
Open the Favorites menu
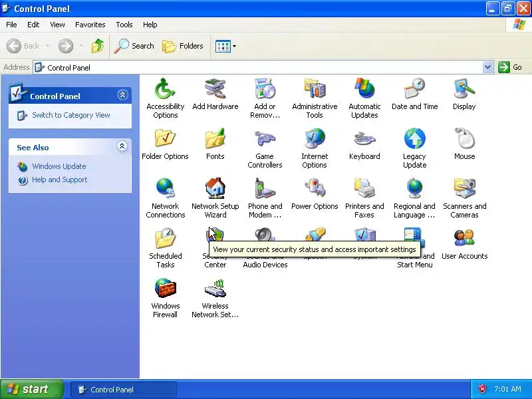point(90,25)
